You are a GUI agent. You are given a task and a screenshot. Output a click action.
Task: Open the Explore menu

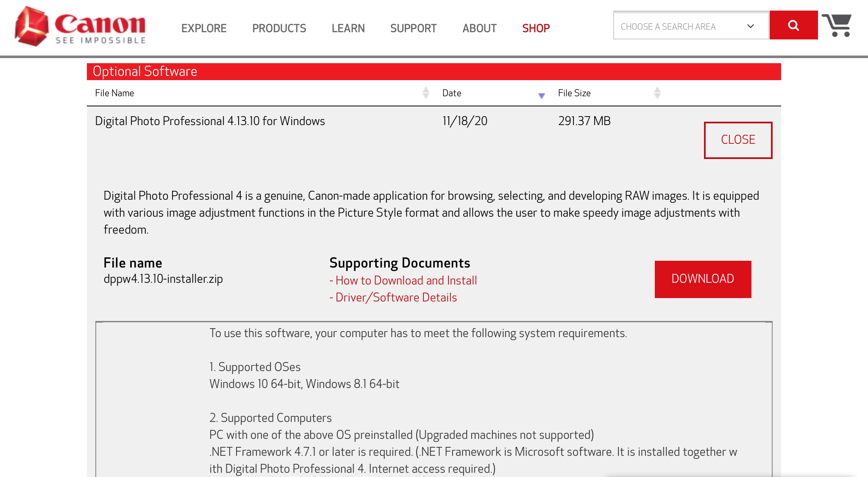point(204,28)
